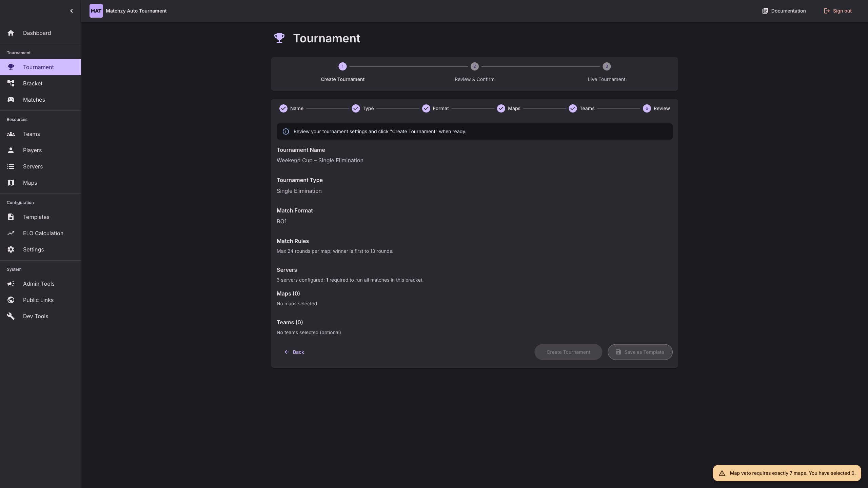Open the Documentation link
The width and height of the screenshot is (868, 488).
pos(784,11)
